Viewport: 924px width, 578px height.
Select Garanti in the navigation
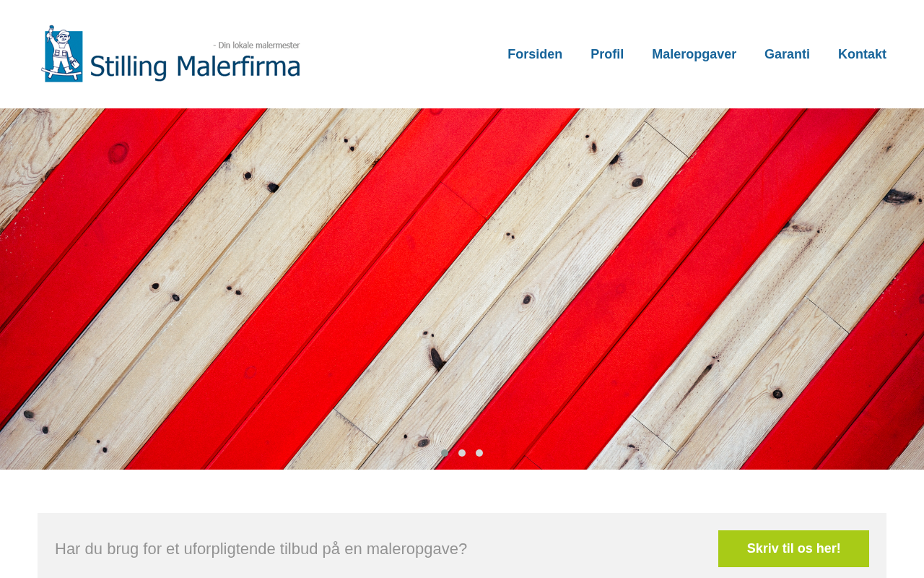click(x=787, y=54)
